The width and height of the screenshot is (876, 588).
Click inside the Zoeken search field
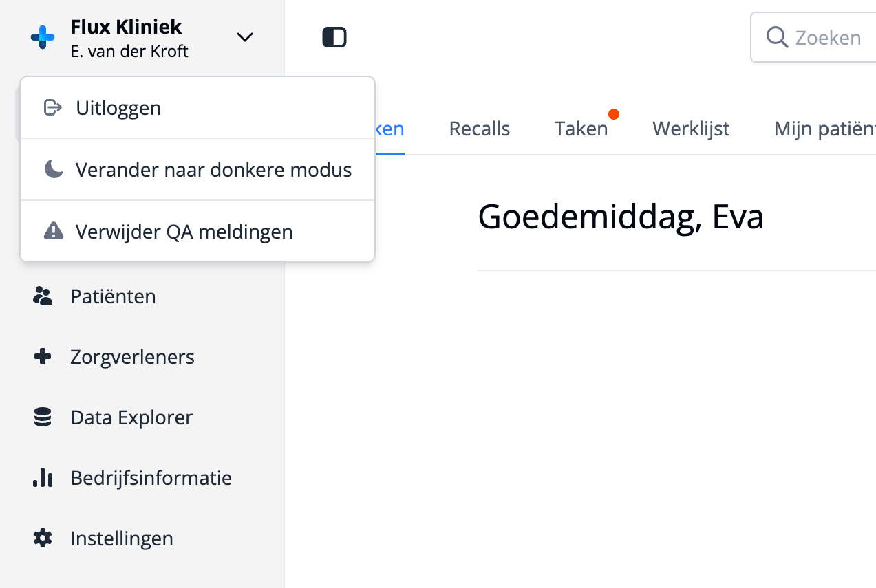tap(826, 37)
